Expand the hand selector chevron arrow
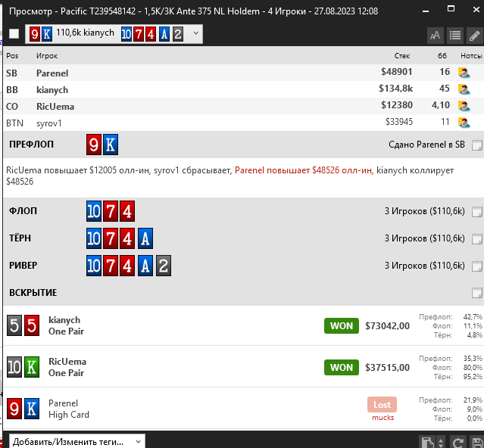Screen dimensions: 484x448 point(195,33)
